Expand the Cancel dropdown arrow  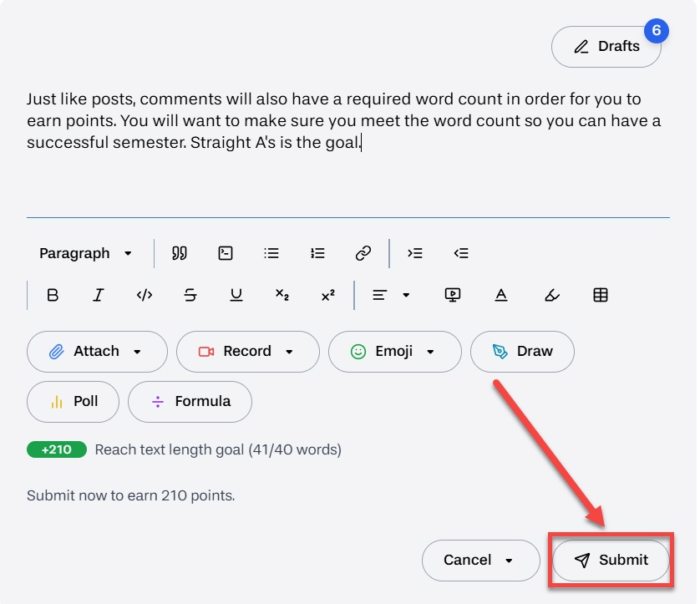509,561
